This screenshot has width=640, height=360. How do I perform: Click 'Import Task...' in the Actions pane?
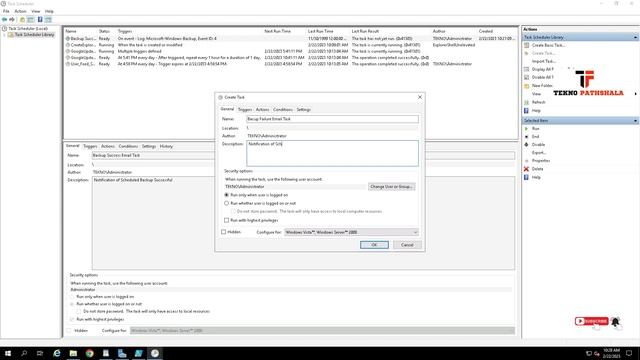coord(544,61)
